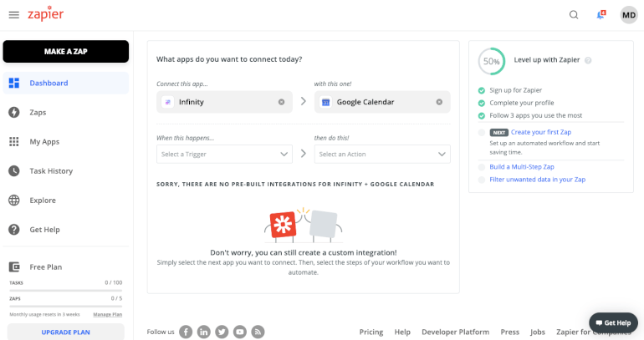
Task: Open the Infinity app selector field
Action: pos(224,102)
